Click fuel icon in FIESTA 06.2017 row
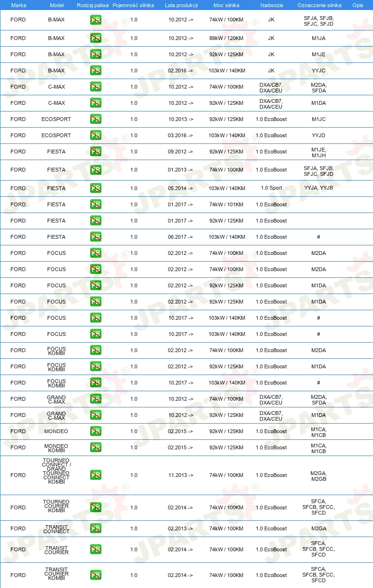The width and height of the screenshot is (373, 588). [95, 237]
